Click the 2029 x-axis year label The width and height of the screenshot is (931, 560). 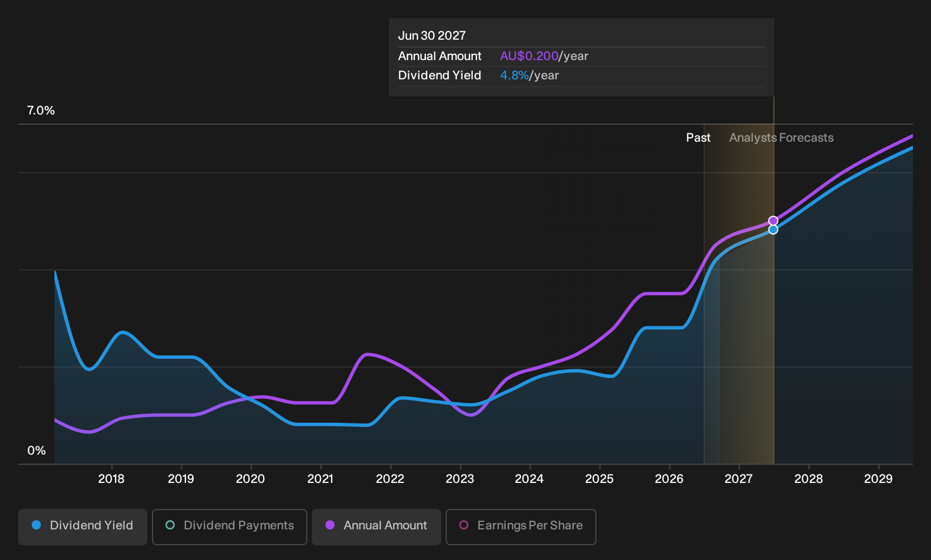click(x=878, y=479)
